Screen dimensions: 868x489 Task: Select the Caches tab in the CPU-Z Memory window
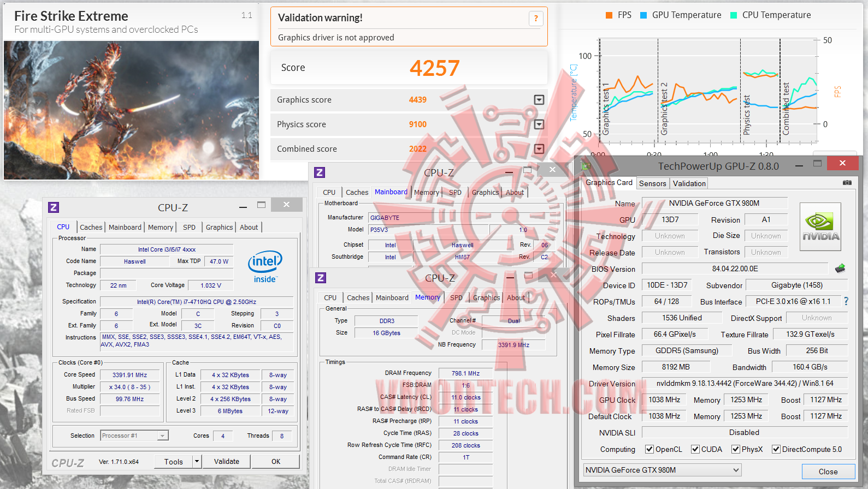coord(358,298)
